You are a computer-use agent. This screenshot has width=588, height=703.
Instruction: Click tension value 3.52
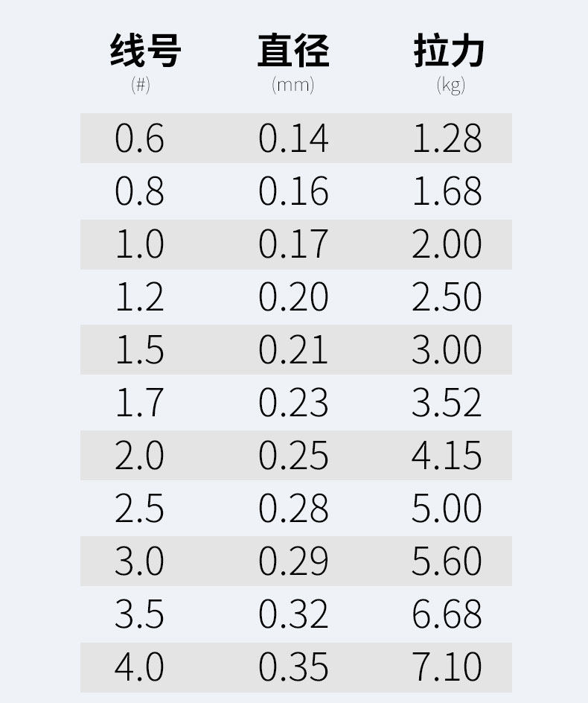447,403
